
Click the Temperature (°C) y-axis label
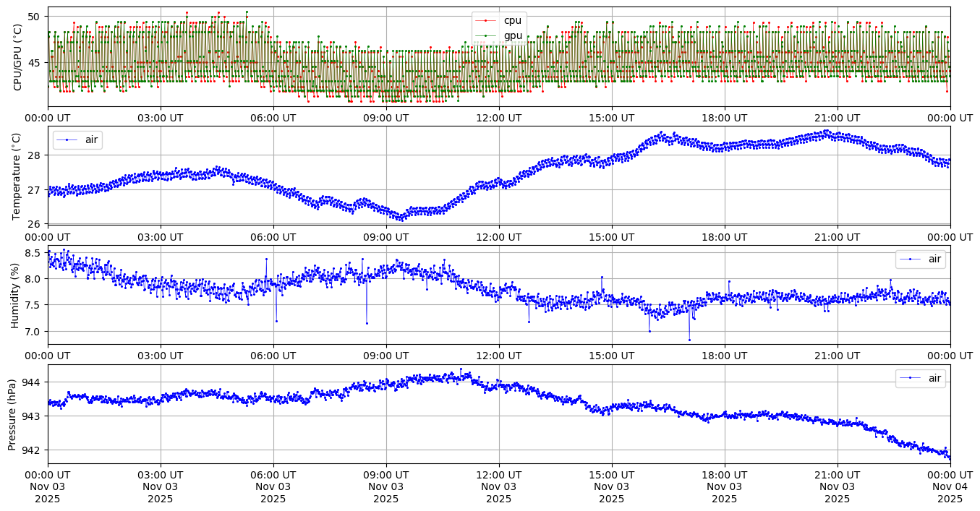18,176
